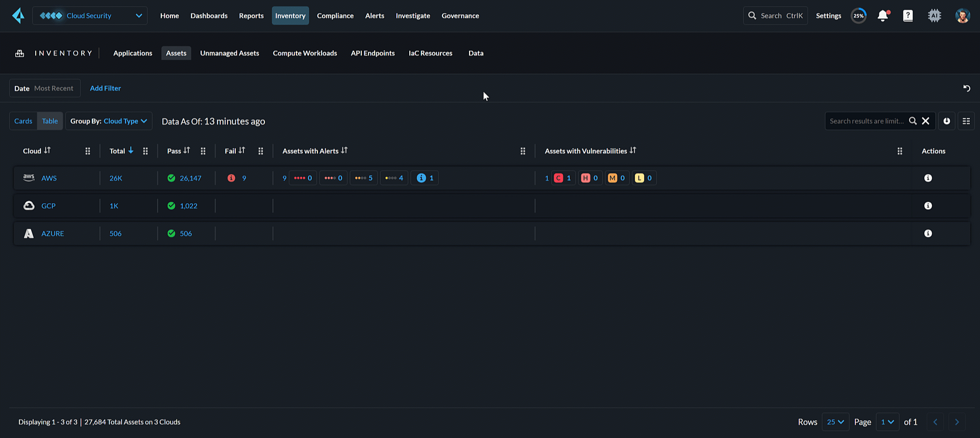
Task: Open the Settings button
Action: pyautogui.click(x=829, y=16)
